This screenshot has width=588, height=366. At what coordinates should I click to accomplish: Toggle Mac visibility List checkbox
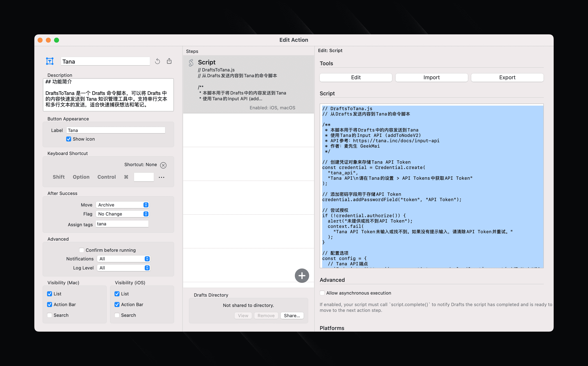pos(50,294)
